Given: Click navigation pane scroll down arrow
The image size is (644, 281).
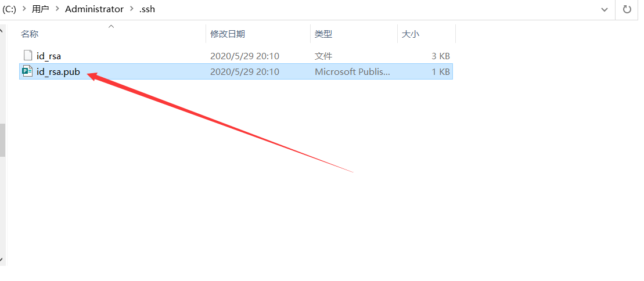Looking at the screenshot, I should pos(2,260).
